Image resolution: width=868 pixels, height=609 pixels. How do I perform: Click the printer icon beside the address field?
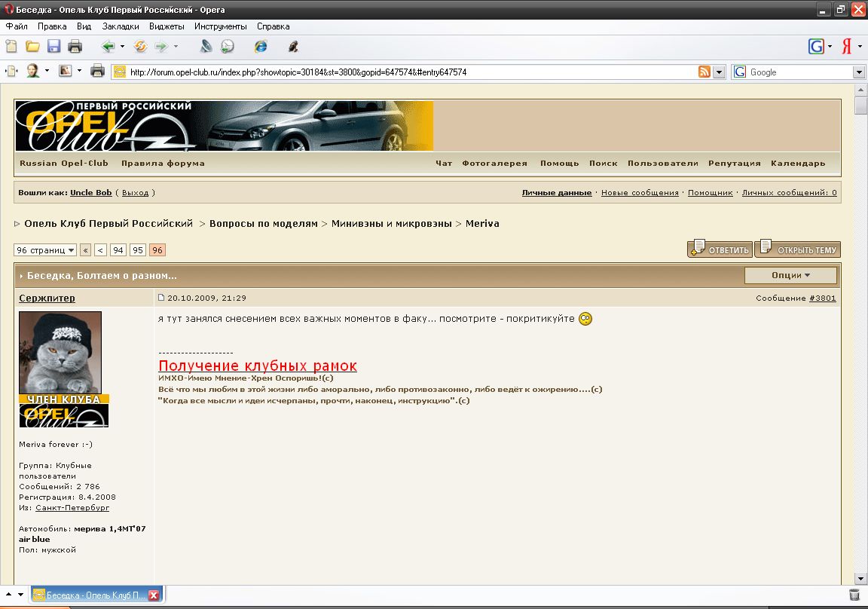(97, 71)
